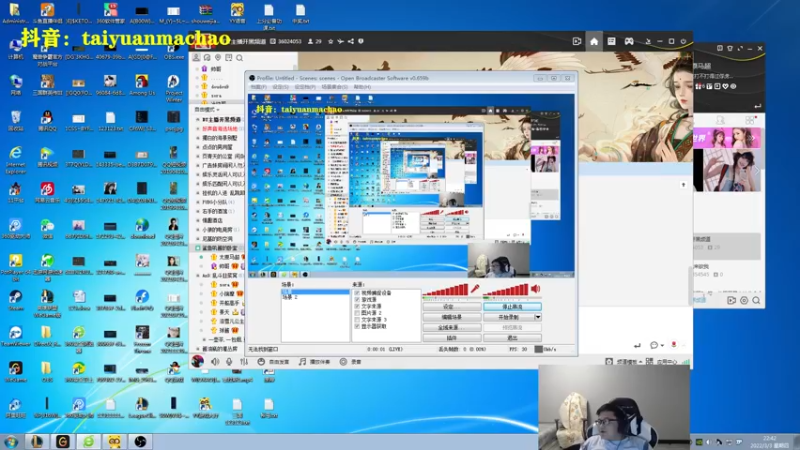Click the bookmark icon in YY sidebar toolbar
Image resolution: width=800 pixels, height=450 pixels.
pyautogui.click(x=229, y=58)
